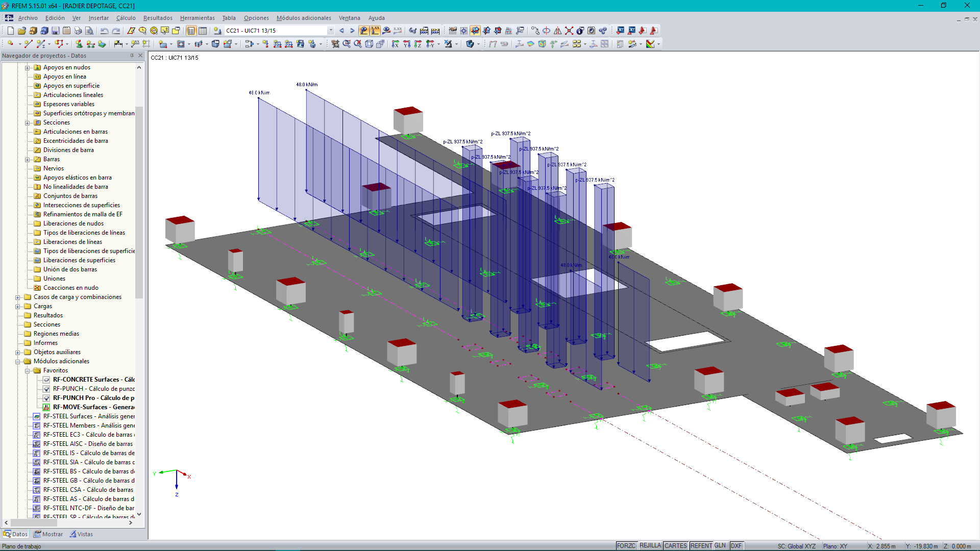Open the Cálculo menu

[126, 17]
